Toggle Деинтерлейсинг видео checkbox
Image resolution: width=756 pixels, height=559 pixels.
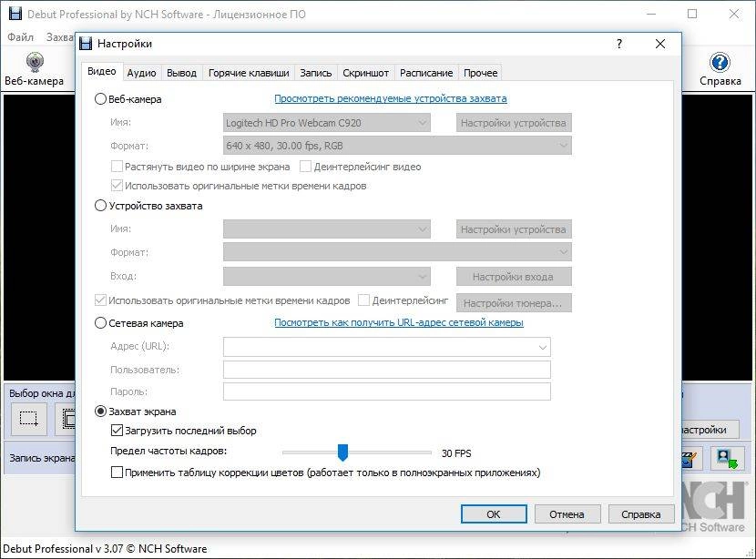click(x=305, y=167)
